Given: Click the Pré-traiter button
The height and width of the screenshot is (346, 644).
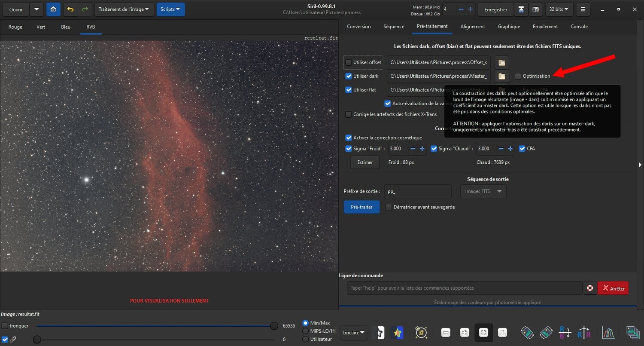Looking at the screenshot, I should coord(361,207).
